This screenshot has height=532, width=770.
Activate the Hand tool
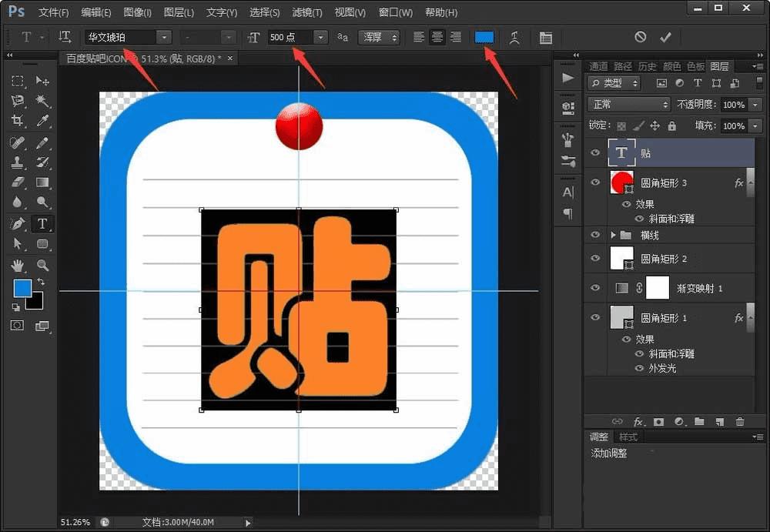(18, 265)
